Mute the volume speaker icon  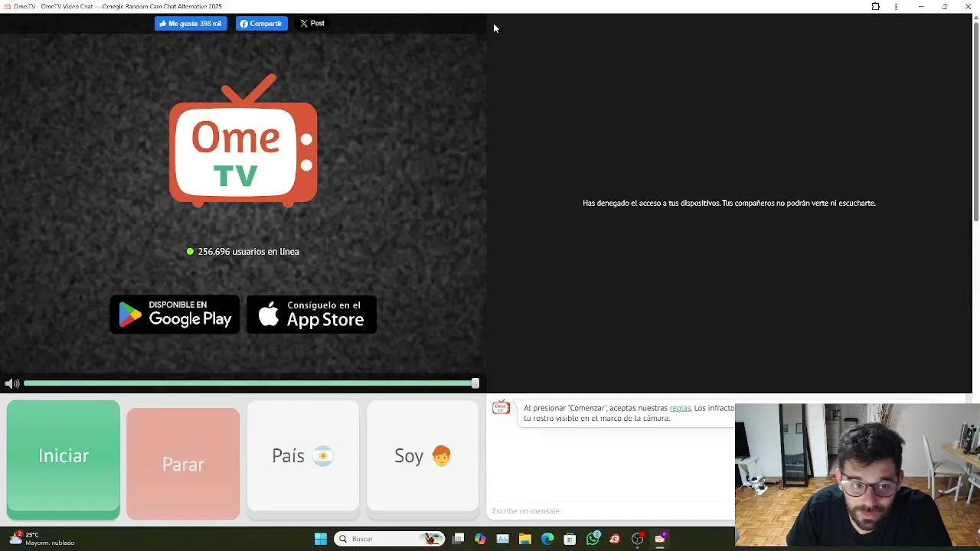(x=11, y=383)
